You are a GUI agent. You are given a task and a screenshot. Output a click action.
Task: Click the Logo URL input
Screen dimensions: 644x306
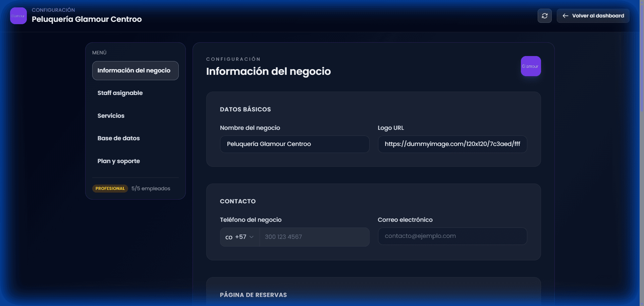(x=452, y=144)
